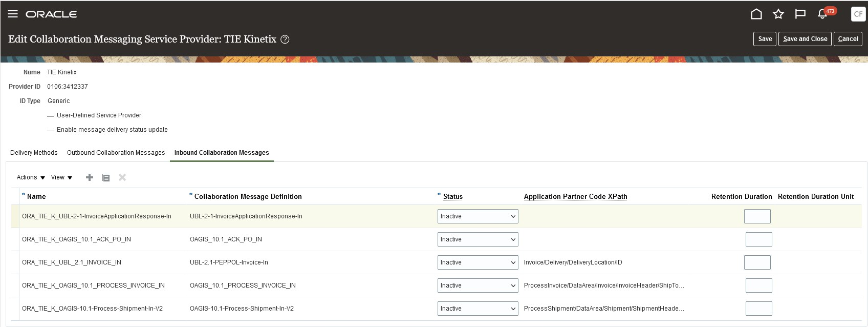
Task: Add a new row with plus icon
Action: coord(90,177)
